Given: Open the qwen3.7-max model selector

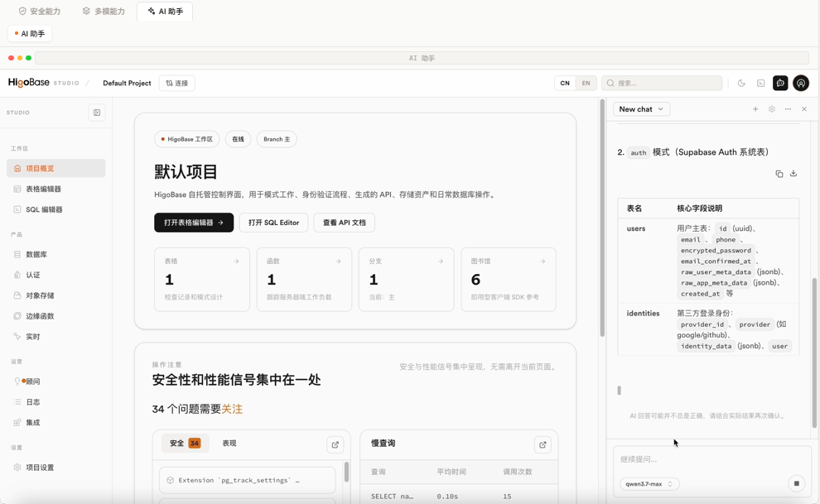Looking at the screenshot, I should 649,483.
